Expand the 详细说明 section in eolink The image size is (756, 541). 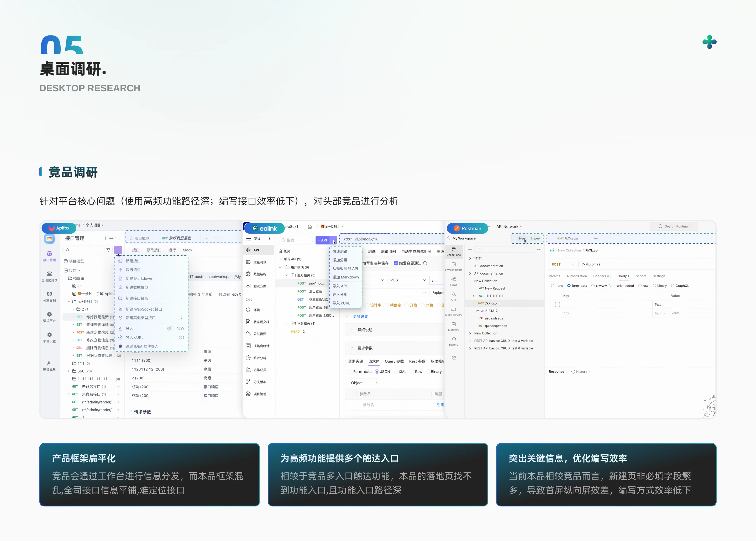[352, 330]
